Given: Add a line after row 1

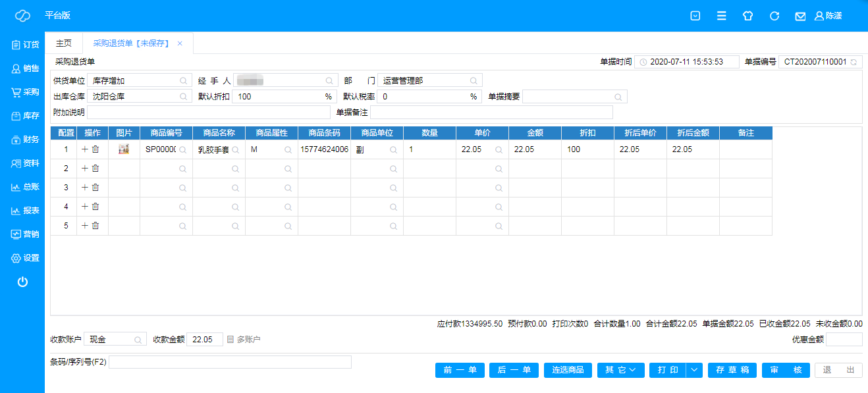Looking at the screenshot, I should point(84,149).
